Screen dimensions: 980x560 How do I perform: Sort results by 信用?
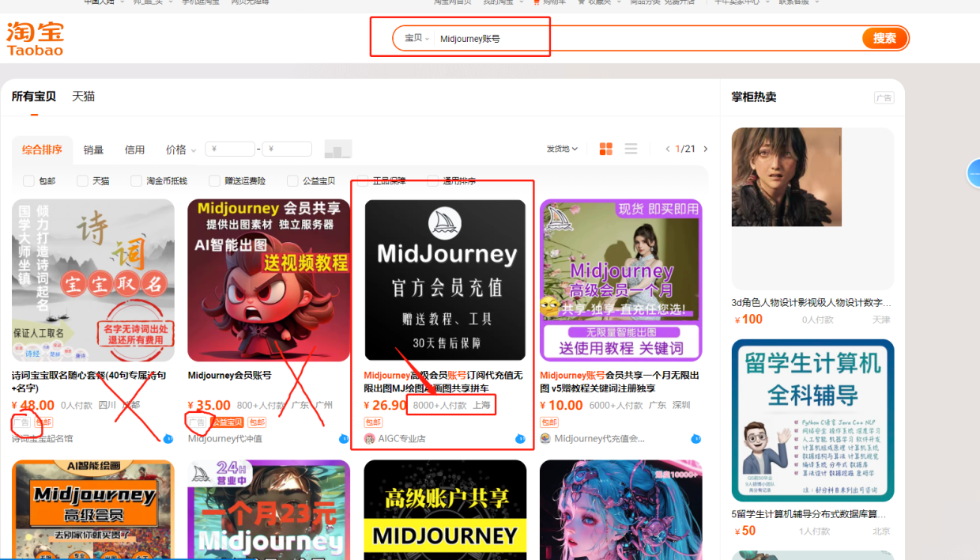click(134, 149)
